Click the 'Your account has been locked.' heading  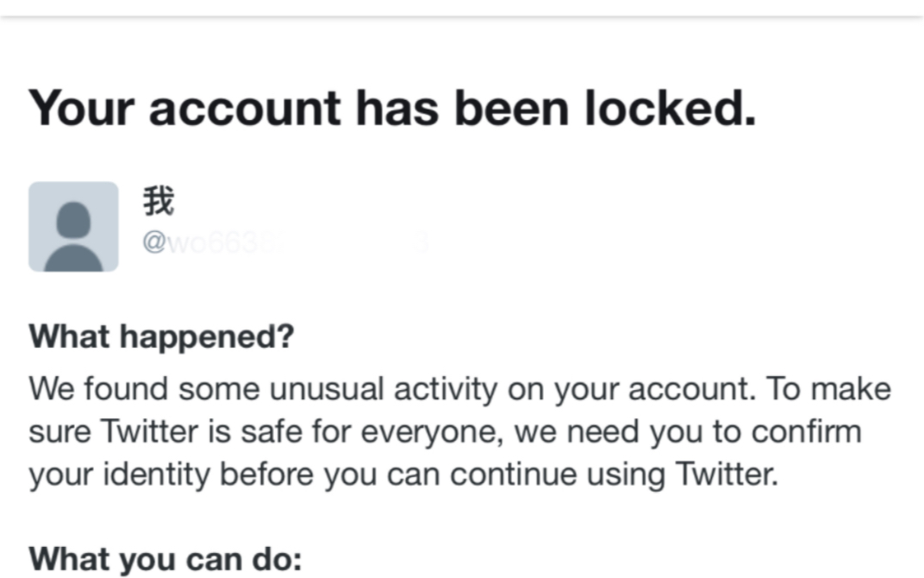[392, 109]
